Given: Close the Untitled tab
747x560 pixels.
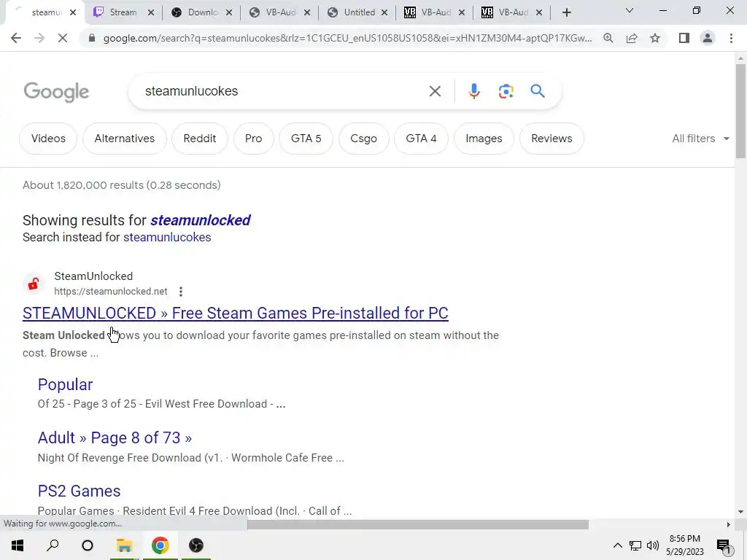Looking at the screenshot, I should point(384,12).
